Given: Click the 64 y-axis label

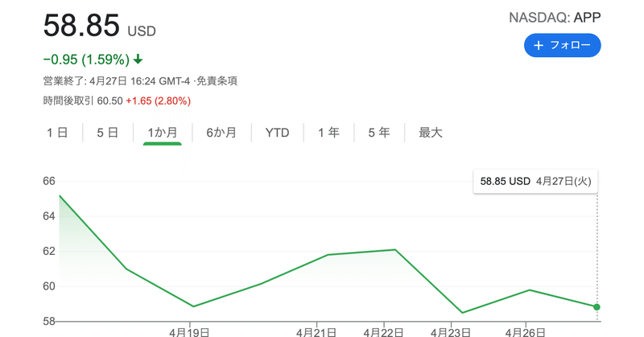Looking at the screenshot, I should click(x=49, y=216).
